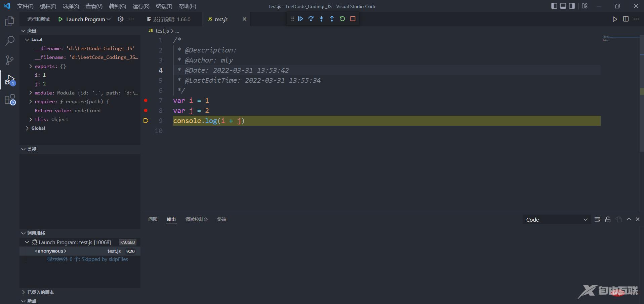Customize layout from title bar
Viewport: 644px width, 304px height.
[x=585, y=6]
